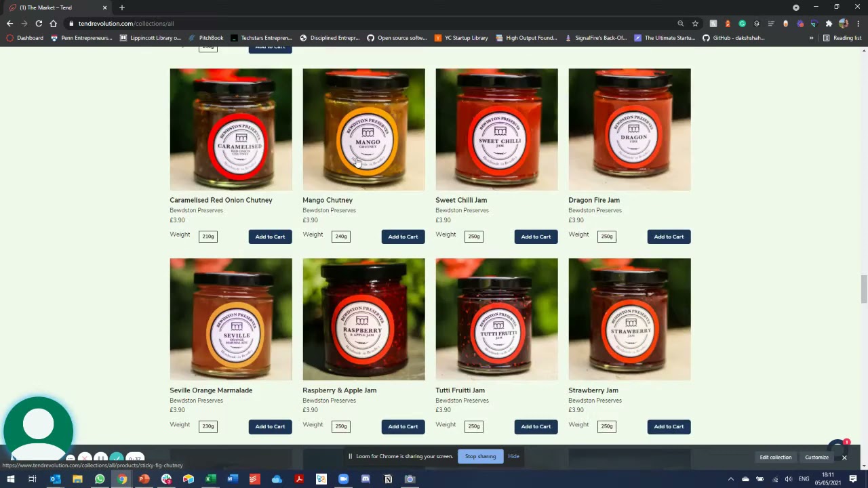868x488 pixels.
Task: Add Tutti Fruitti Jam to cart
Action: coord(536,426)
